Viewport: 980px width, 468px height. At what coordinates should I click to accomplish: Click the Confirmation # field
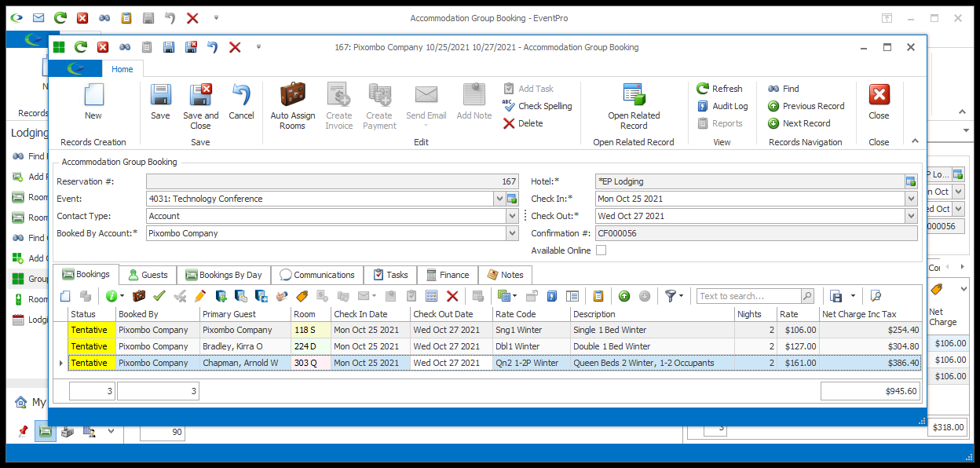[756, 233]
